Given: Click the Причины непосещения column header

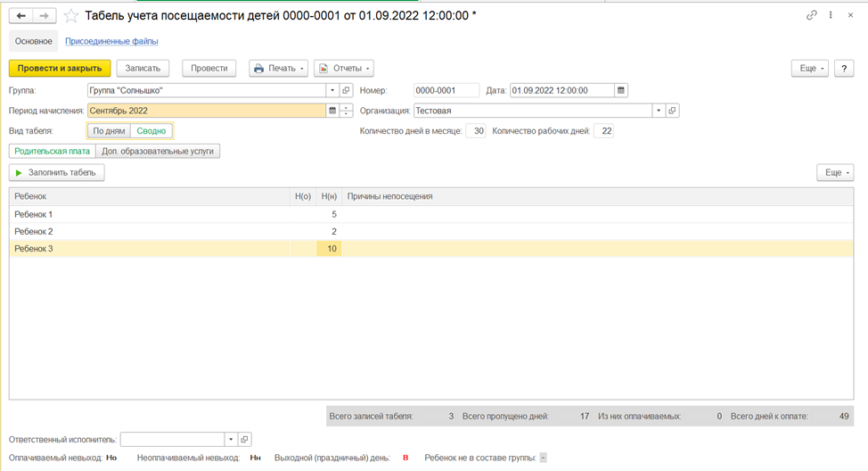Looking at the screenshot, I should pyautogui.click(x=597, y=197).
